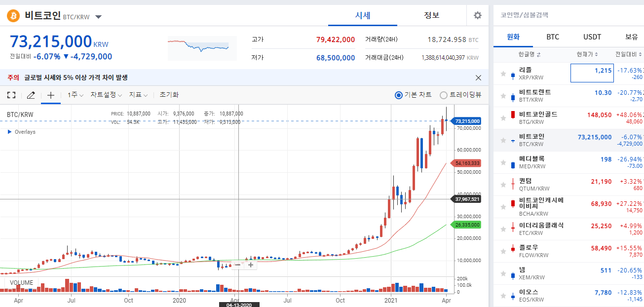This screenshot has width=644, height=307.
Task: Click the 04-13-2020 date marker
Action: tap(239, 305)
